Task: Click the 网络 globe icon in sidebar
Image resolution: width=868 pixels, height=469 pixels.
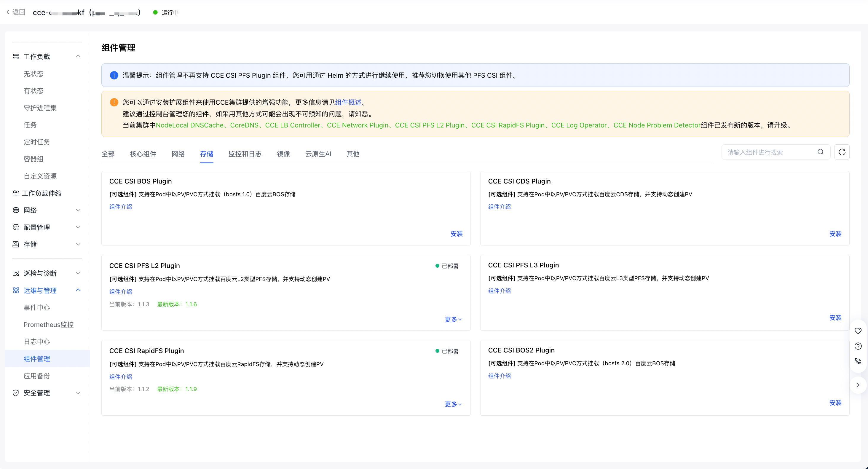Action: coord(16,210)
